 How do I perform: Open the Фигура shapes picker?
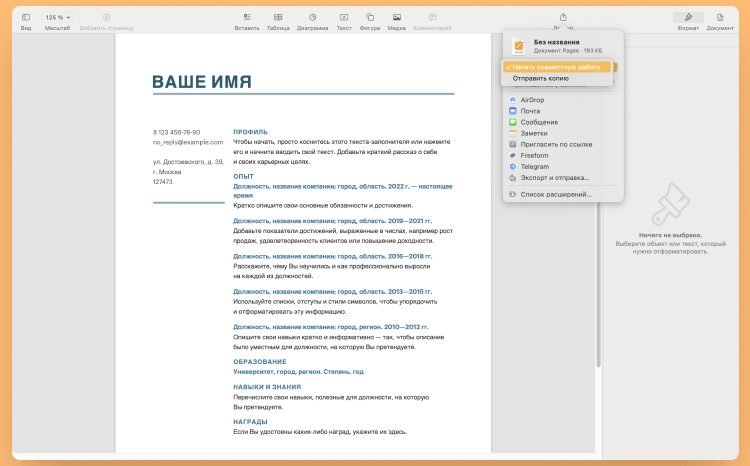pos(370,18)
